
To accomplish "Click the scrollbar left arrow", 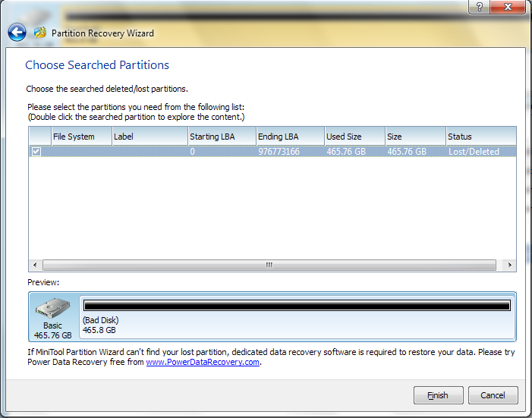I will 35,265.
